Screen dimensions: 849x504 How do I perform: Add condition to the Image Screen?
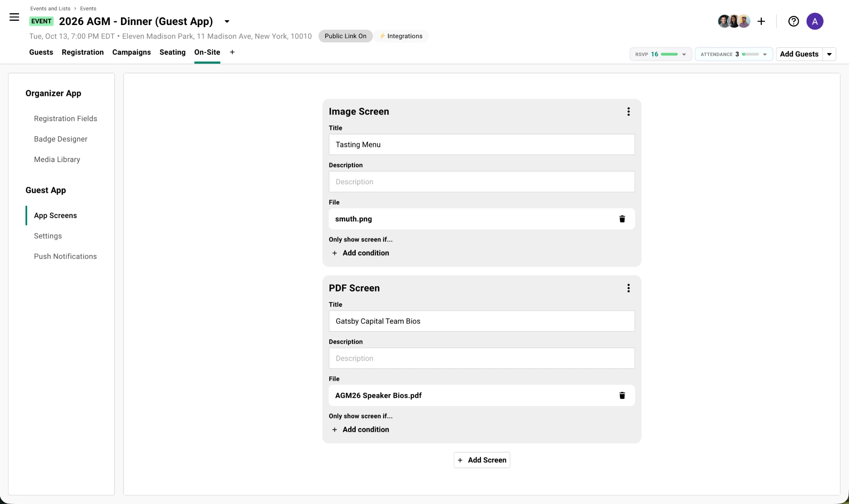pyautogui.click(x=360, y=253)
